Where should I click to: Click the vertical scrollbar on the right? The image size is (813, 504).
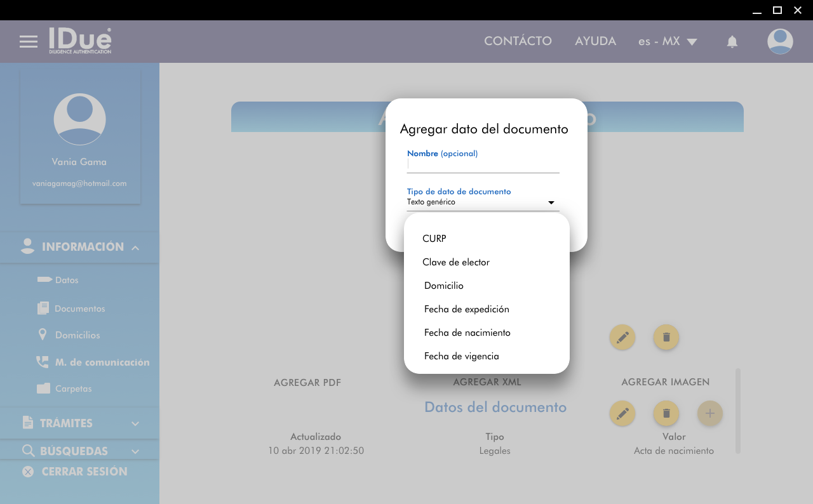737,411
